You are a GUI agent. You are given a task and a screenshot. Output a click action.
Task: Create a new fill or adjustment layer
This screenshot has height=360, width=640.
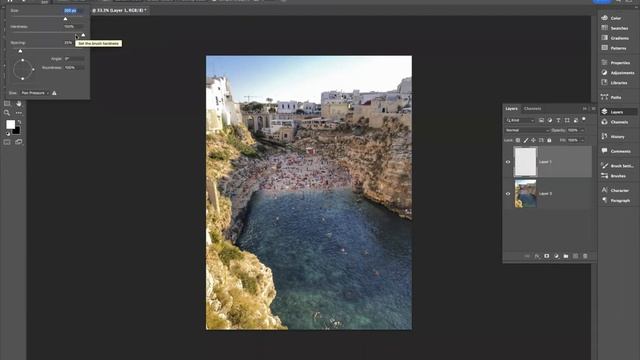[556, 256]
